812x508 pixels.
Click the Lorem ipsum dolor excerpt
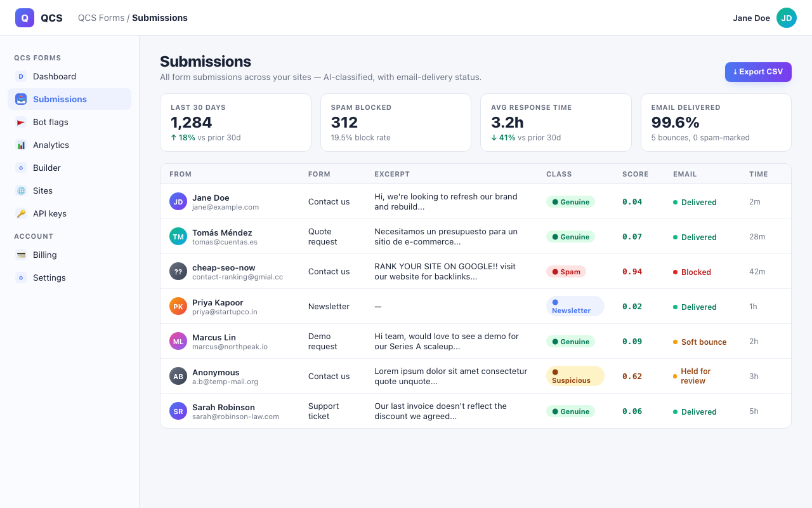[451, 376]
